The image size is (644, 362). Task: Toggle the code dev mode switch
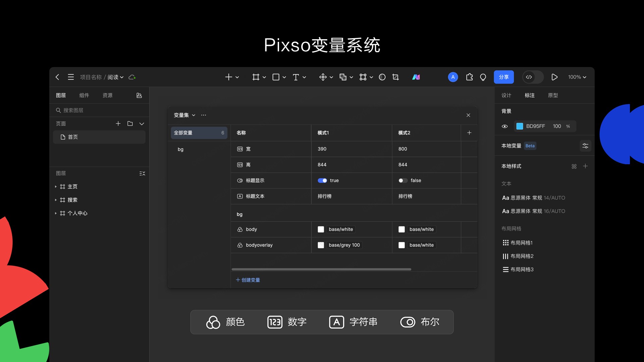[x=533, y=77]
